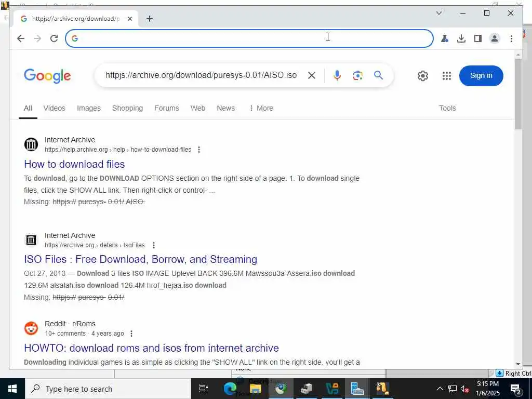532x399 pixels.
Task: Switch to Shopping results tab
Action: point(128,108)
